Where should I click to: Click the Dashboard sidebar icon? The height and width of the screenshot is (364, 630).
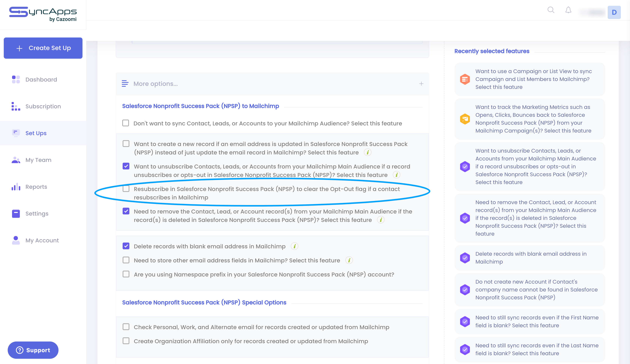pos(16,79)
